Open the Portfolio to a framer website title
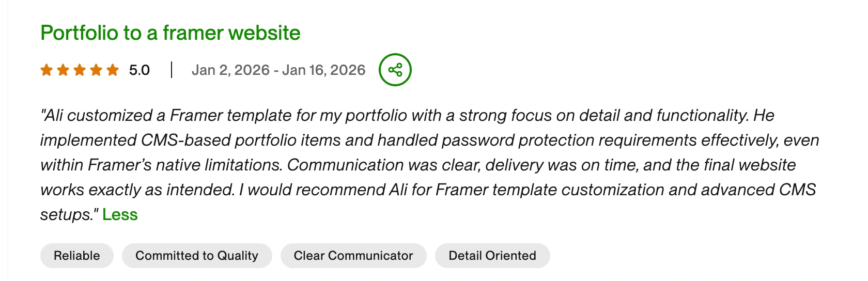 pyautogui.click(x=170, y=33)
